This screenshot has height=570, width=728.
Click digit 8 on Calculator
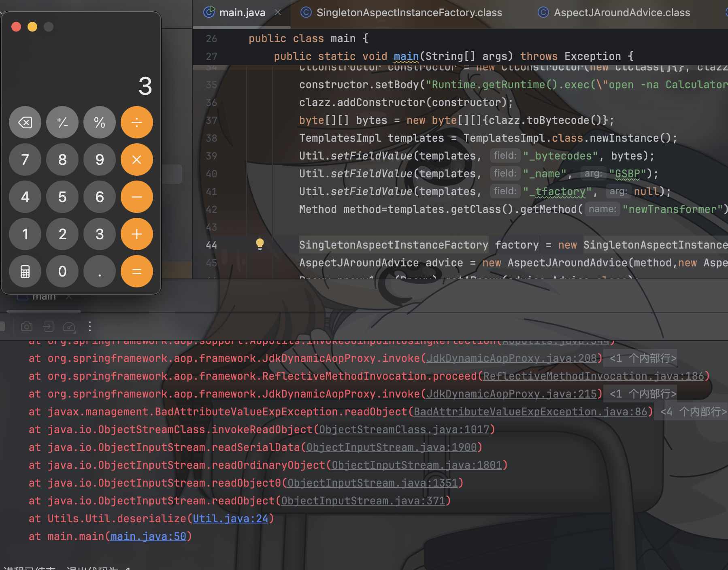[62, 160]
